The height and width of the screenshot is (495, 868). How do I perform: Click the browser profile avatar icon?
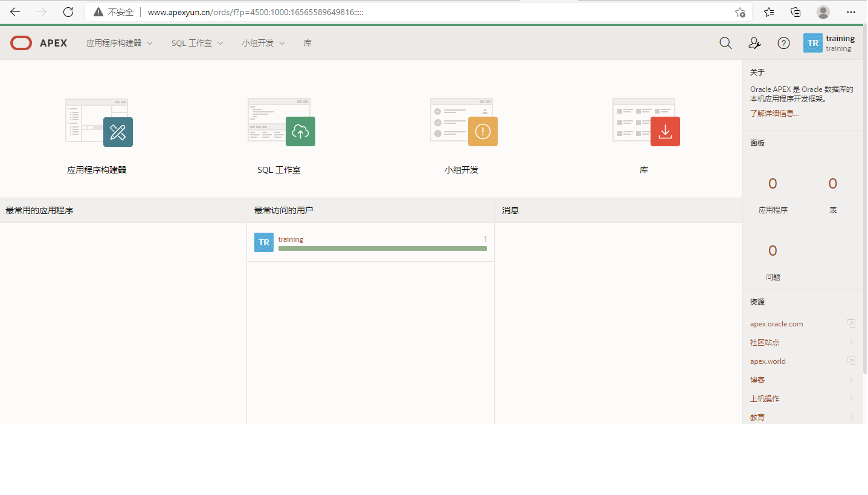click(x=823, y=12)
